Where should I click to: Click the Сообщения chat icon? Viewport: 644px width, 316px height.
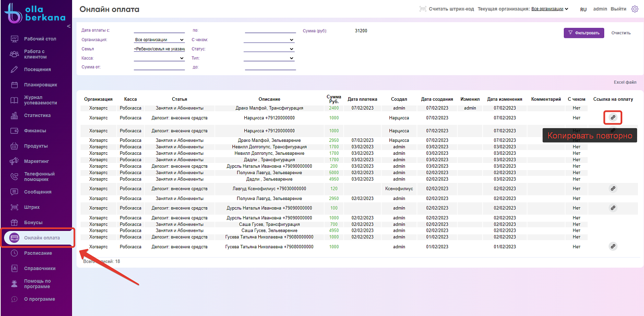(x=14, y=192)
